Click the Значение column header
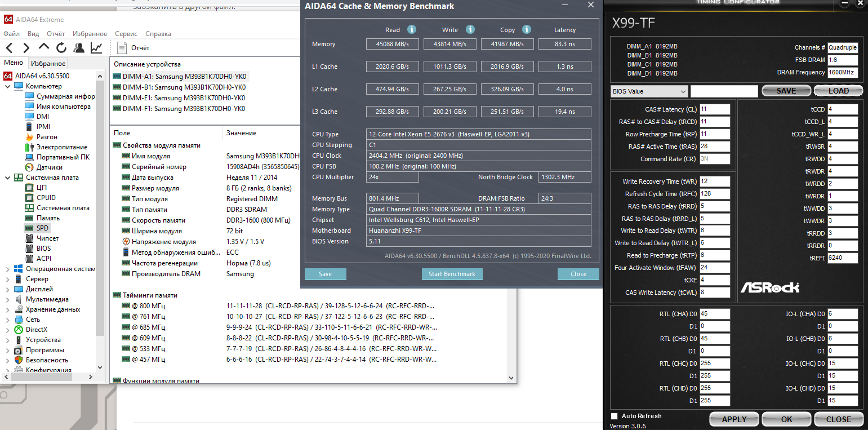Screen dimensions: 868x430 241,133
